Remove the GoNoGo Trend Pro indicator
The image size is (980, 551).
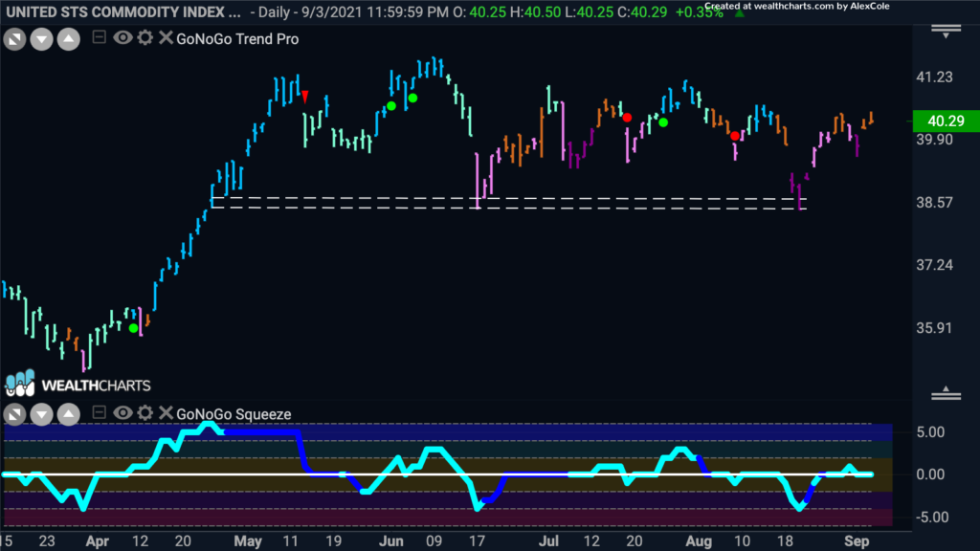pos(165,38)
